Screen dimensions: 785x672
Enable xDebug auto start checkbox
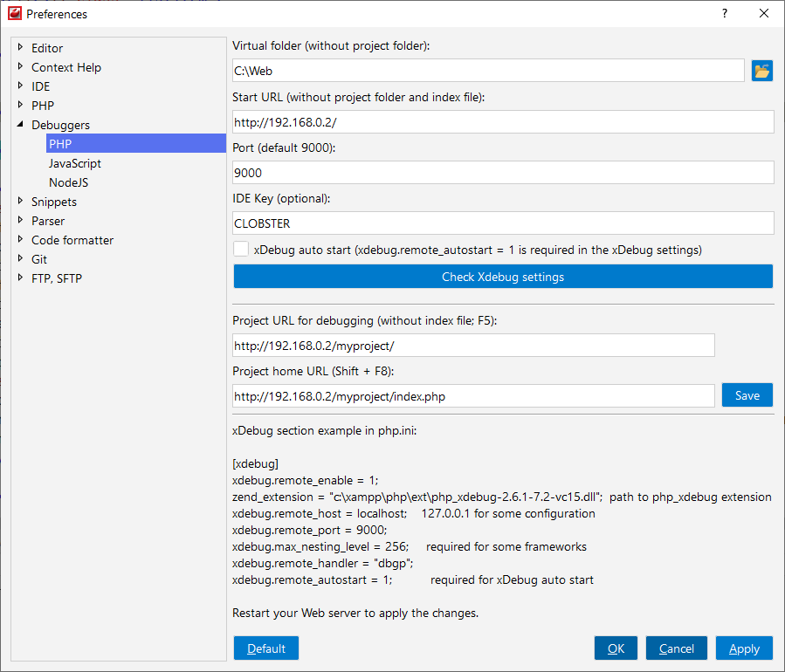click(241, 250)
